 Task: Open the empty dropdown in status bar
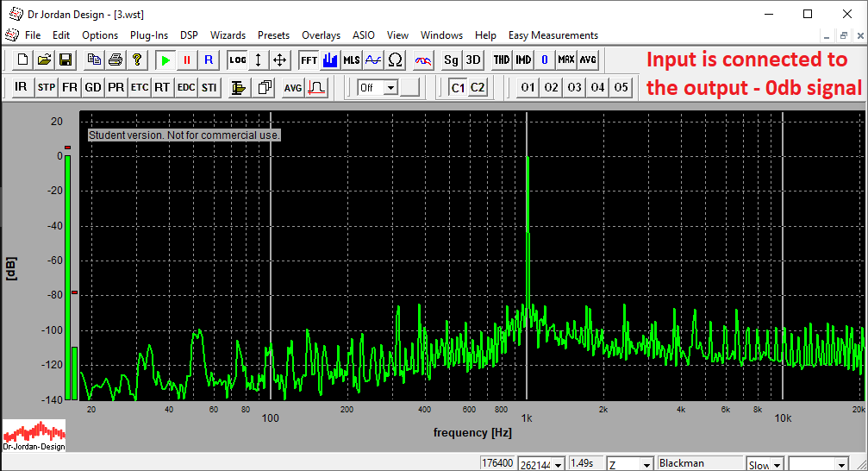coord(842,464)
